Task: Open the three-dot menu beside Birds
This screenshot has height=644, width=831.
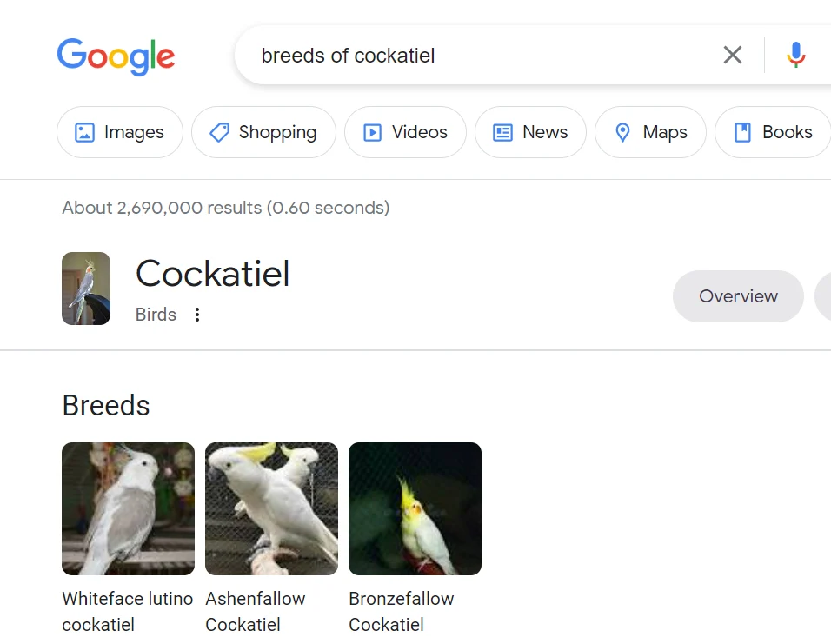Action: (x=197, y=315)
